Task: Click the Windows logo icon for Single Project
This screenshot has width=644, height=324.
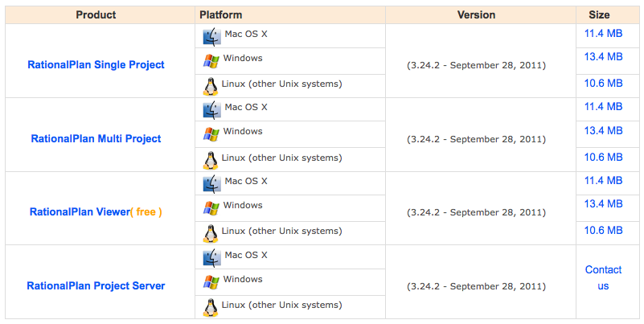Action: [x=211, y=61]
